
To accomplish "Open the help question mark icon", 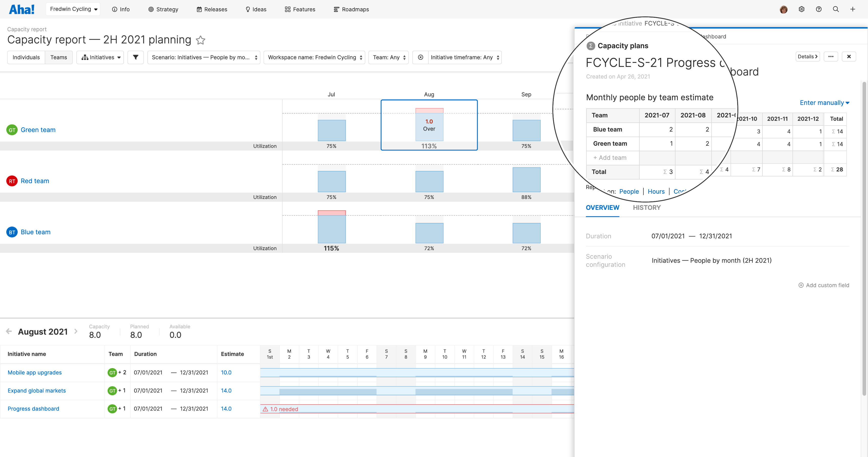I will coord(819,9).
